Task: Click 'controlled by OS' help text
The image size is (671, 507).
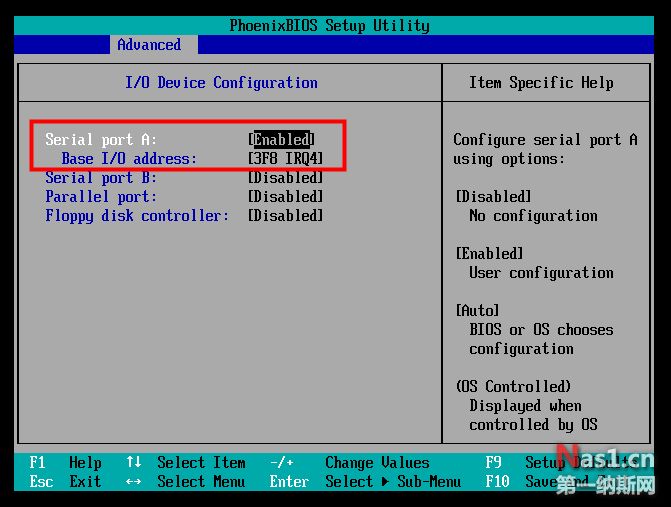Action: pos(533,424)
